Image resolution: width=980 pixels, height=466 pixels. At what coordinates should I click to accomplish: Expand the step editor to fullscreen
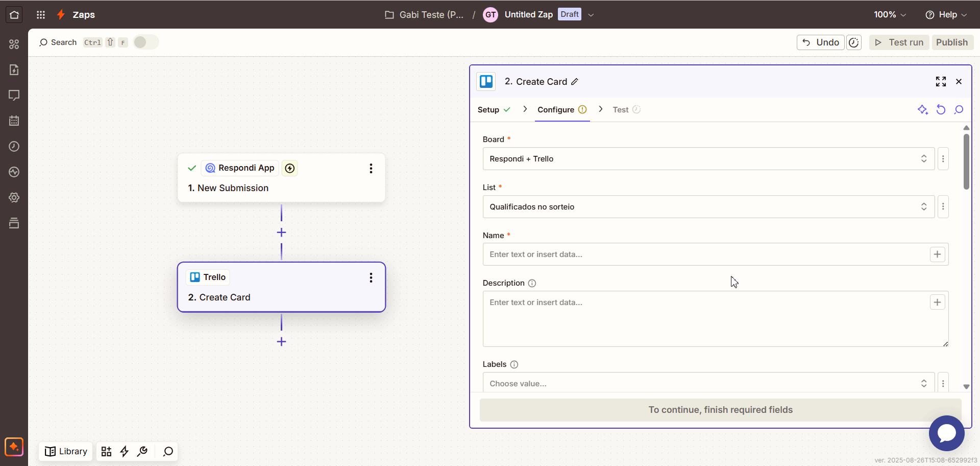click(x=941, y=82)
